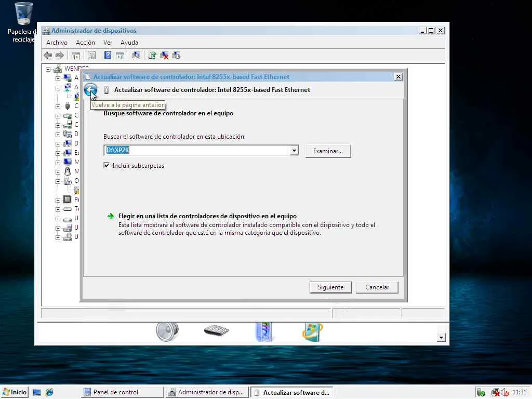The height and width of the screenshot is (399, 532).
Task: Click the action pane toolbar icon after Help
Action: (x=120, y=55)
